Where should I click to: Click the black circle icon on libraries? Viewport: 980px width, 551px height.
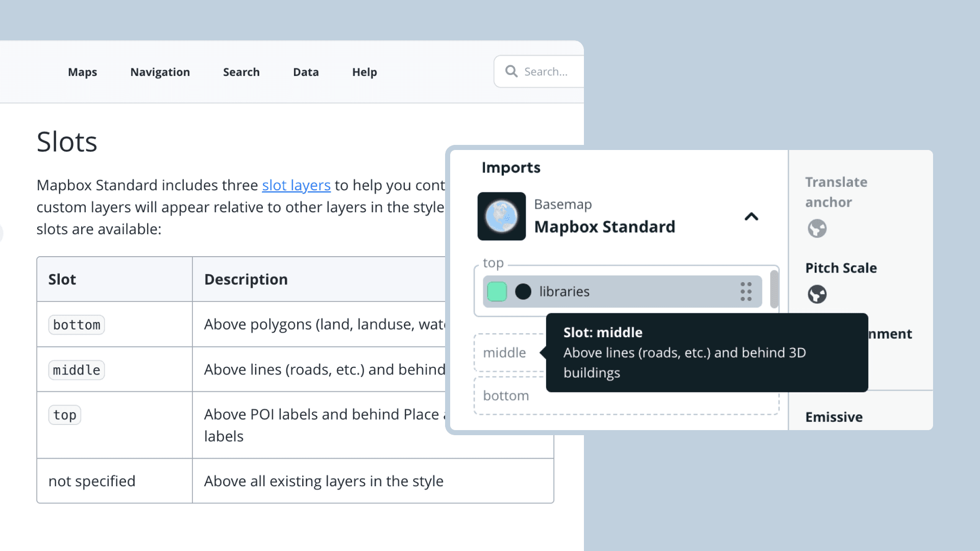[x=523, y=291]
